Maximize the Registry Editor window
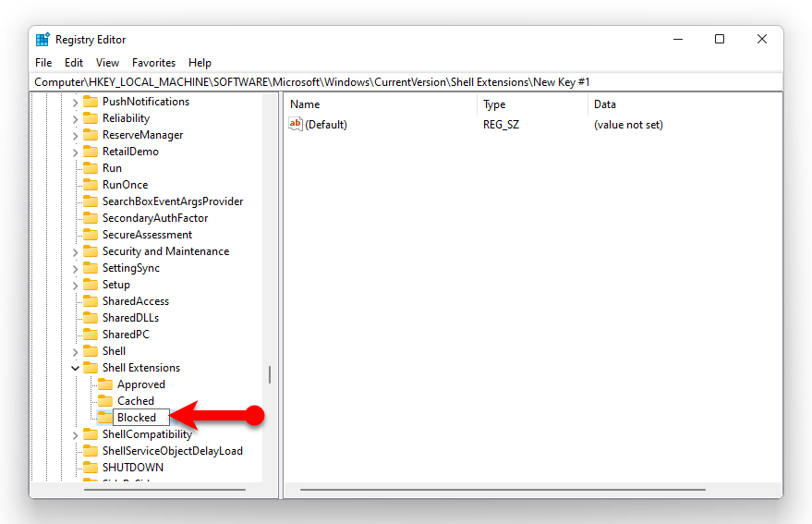This screenshot has height=524, width=812. (x=720, y=39)
